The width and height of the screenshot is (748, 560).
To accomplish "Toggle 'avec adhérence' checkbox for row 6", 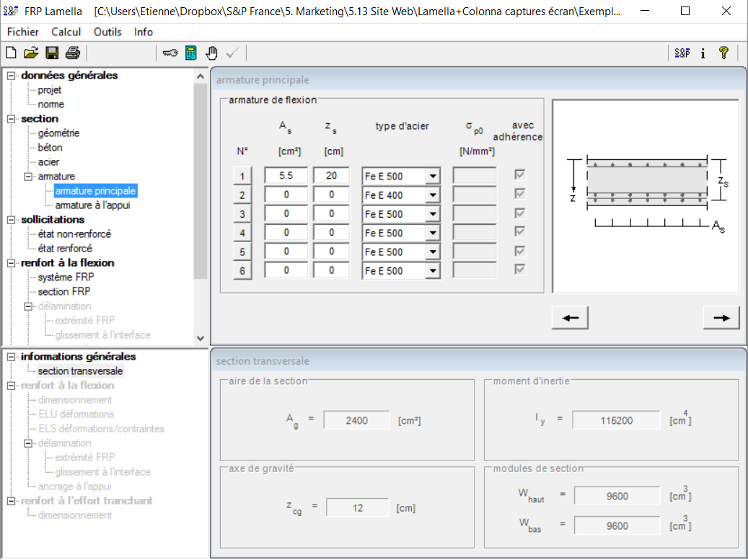I will pos(519,270).
